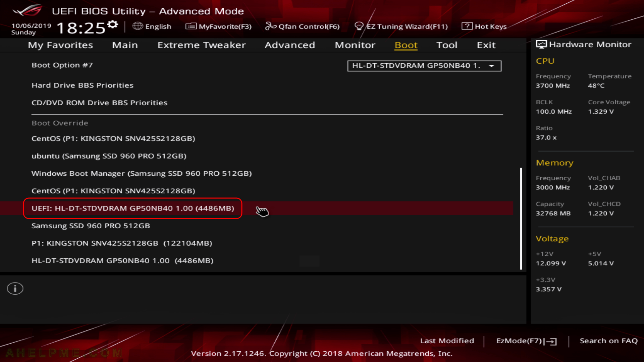Choose second CentOS KINGSTON override entry
644x362 pixels.
point(113,191)
